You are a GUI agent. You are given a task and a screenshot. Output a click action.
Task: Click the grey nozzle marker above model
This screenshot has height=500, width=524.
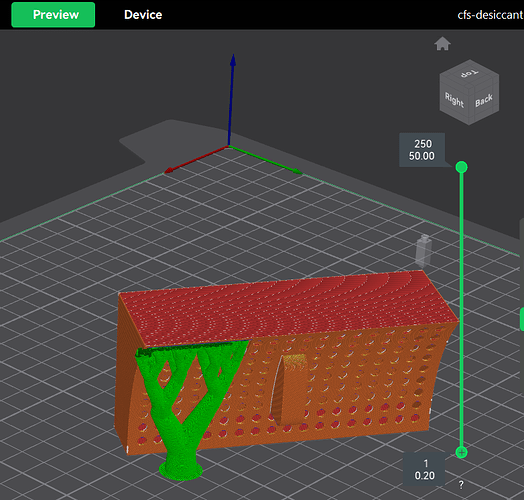[423, 251]
